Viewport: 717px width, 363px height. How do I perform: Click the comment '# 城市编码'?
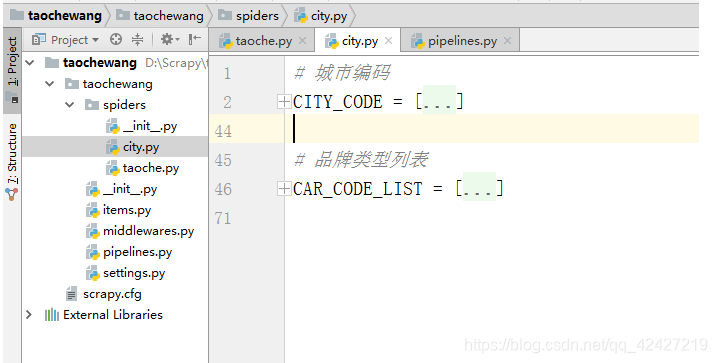[x=342, y=73]
